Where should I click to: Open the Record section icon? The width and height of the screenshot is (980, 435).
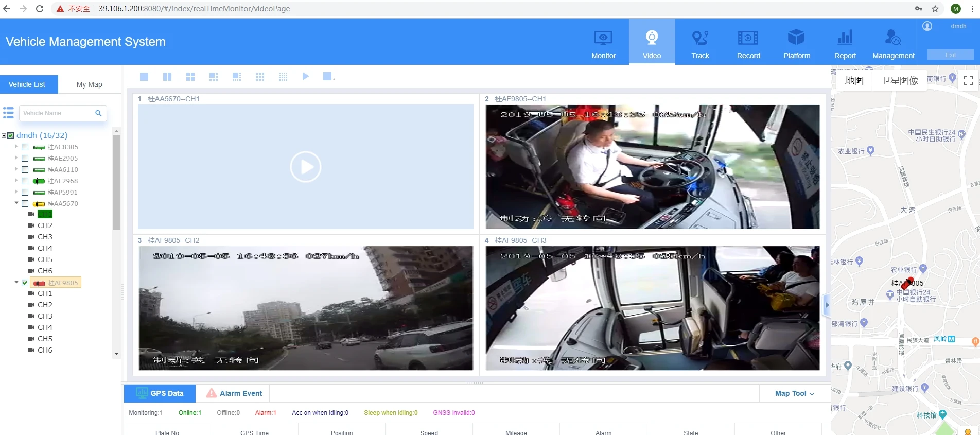pyautogui.click(x=748, y=39)
